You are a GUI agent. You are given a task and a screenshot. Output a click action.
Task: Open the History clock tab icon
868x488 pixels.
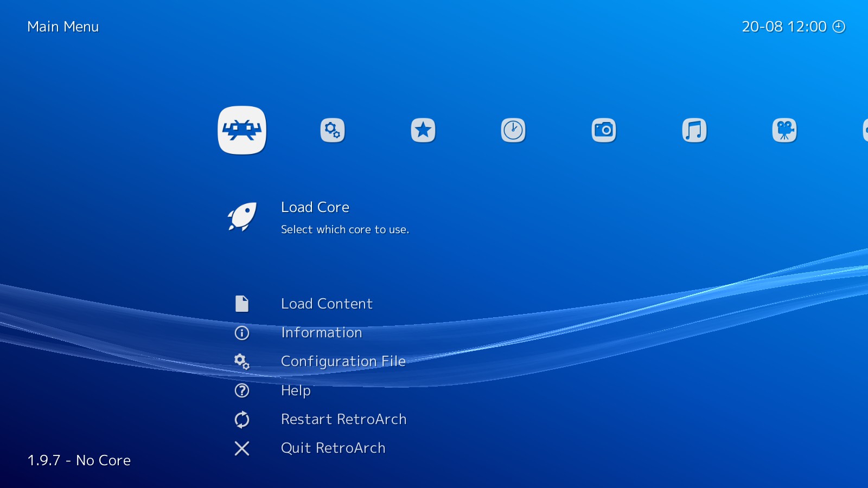click(x=513, y=130)
